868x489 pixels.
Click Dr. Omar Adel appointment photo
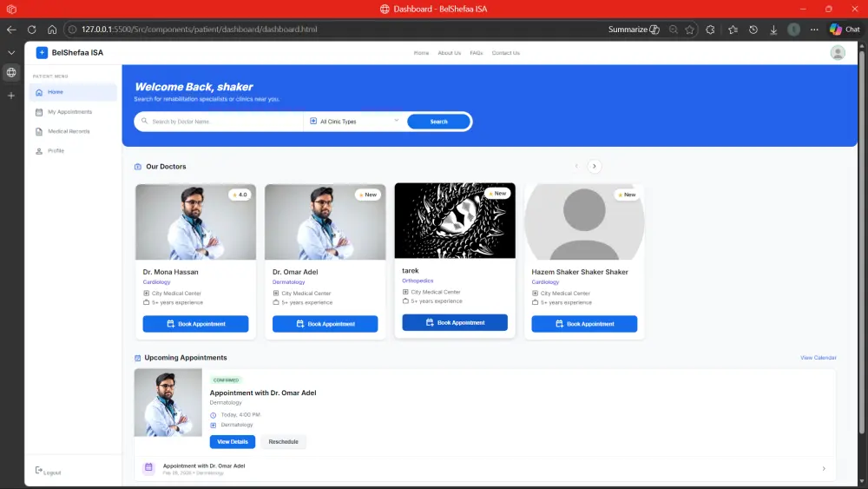pyautogui.click(x=168, y=403)
